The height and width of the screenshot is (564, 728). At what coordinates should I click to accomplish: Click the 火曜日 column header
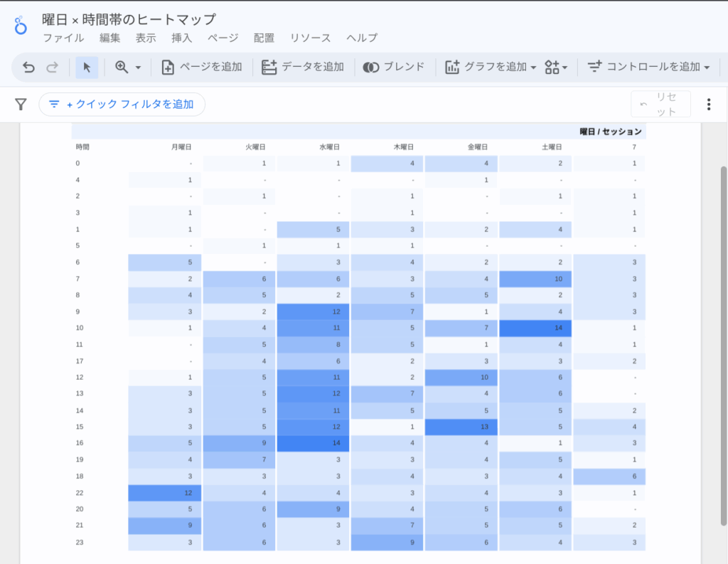255,147
